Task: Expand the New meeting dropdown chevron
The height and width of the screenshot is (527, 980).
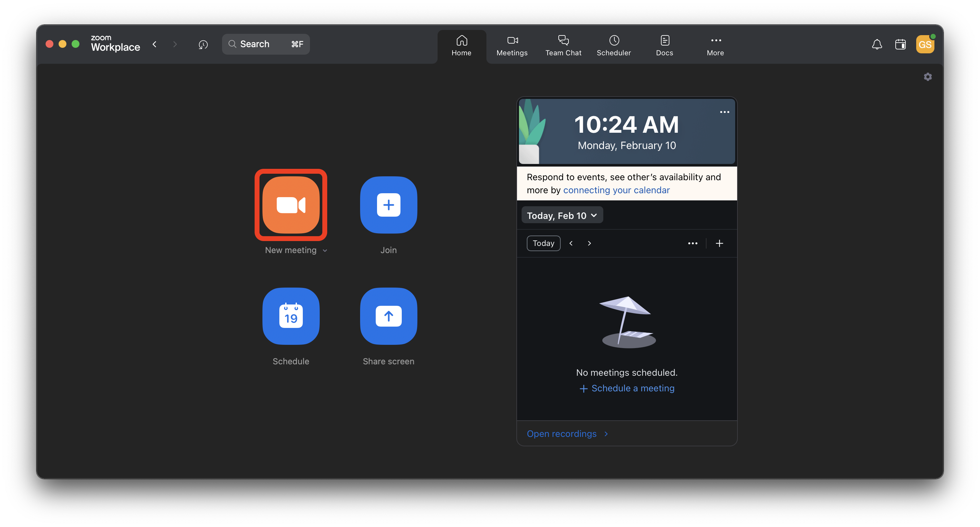Action: [325, 250]
